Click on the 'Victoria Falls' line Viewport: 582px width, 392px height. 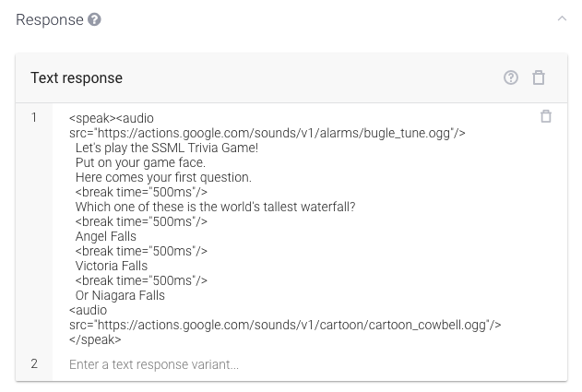(x=112, y=266)
